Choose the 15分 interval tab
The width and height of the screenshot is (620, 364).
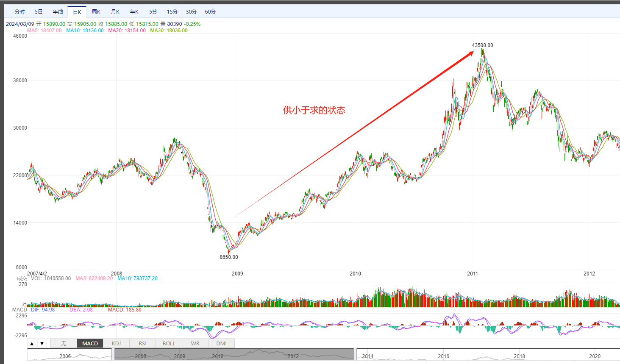coord(172,12)
